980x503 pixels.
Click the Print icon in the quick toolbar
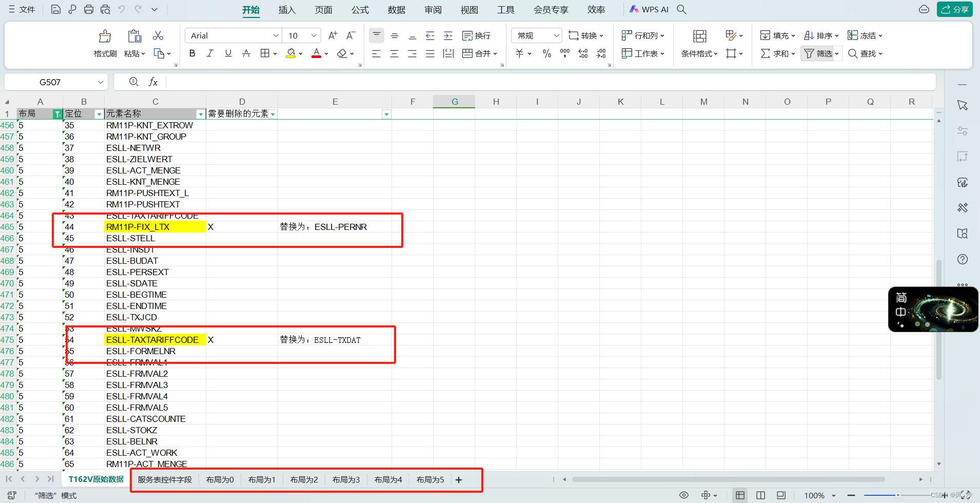(x=89, y=9)
